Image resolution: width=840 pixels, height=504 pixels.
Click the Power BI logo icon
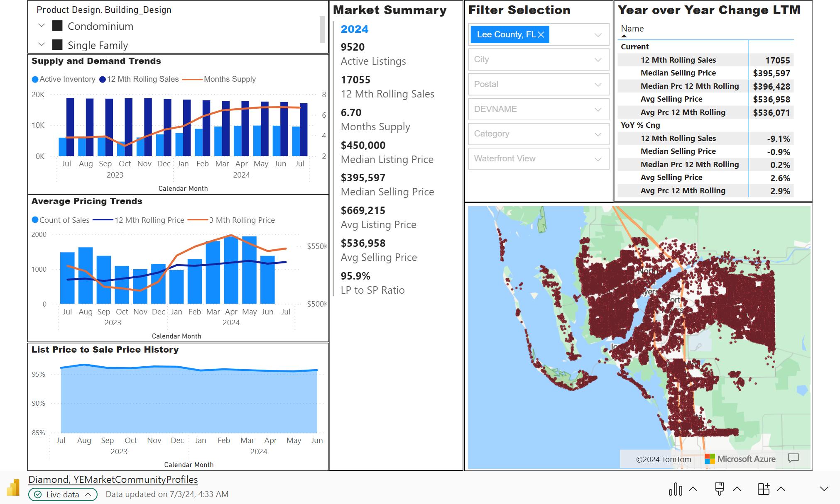(x=13, y=488)
